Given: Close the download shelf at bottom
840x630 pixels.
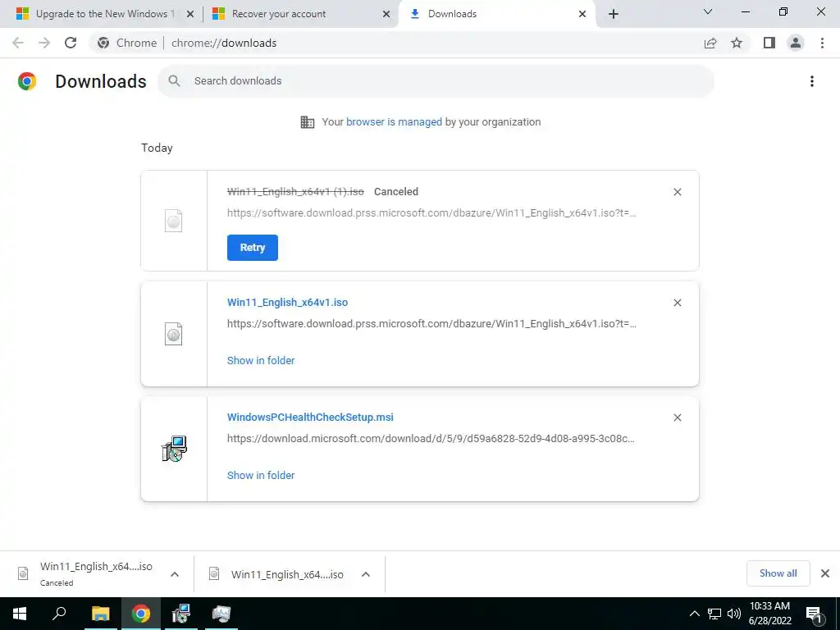Looking at the screenshot, I should [x=825, y=573].
